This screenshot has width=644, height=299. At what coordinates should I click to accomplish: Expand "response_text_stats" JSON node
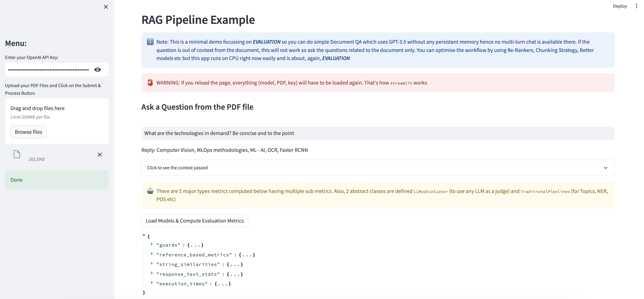point(152,273)
